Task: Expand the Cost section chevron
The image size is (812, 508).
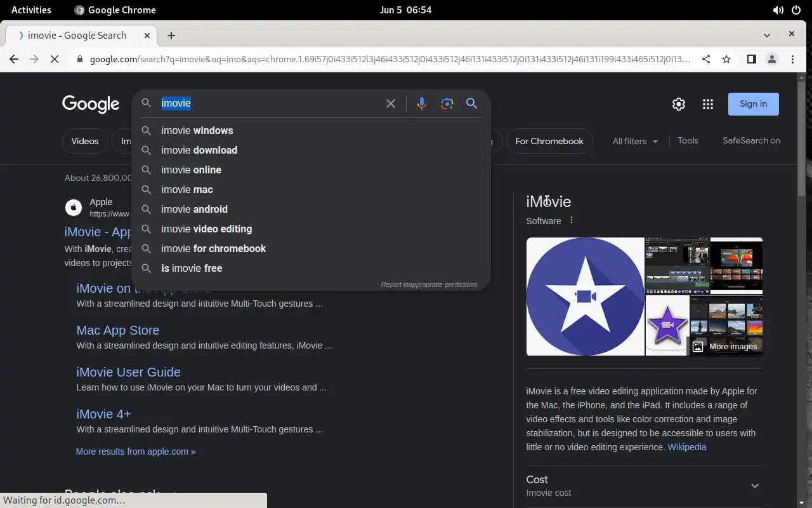Action: [x=755, y=486]
